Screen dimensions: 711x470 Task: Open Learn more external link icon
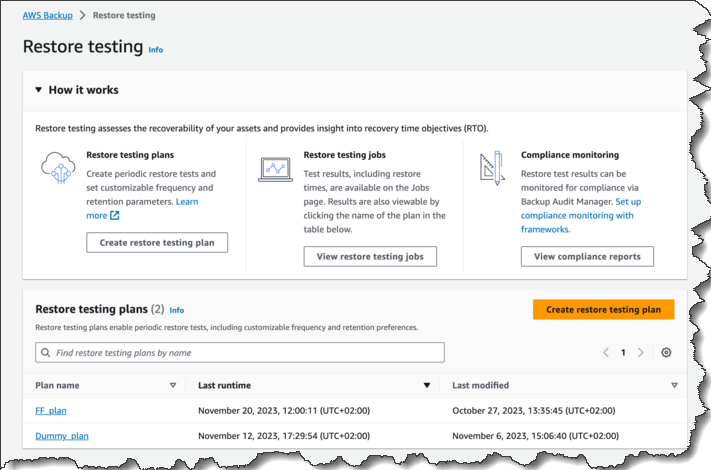[115, 215]
